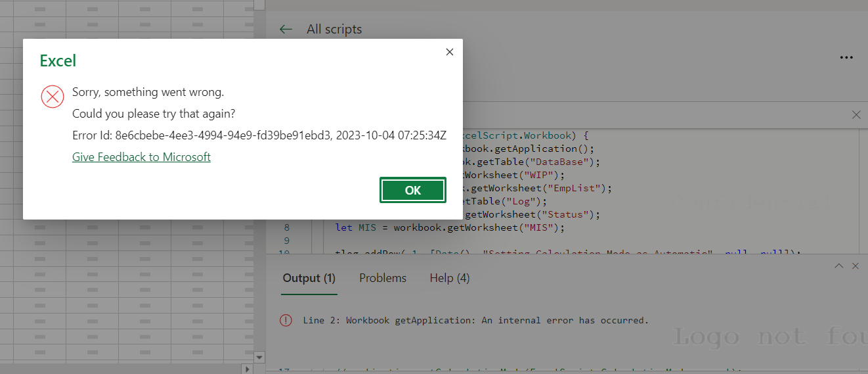Click the Excel title in the dialog

[58, 60]
